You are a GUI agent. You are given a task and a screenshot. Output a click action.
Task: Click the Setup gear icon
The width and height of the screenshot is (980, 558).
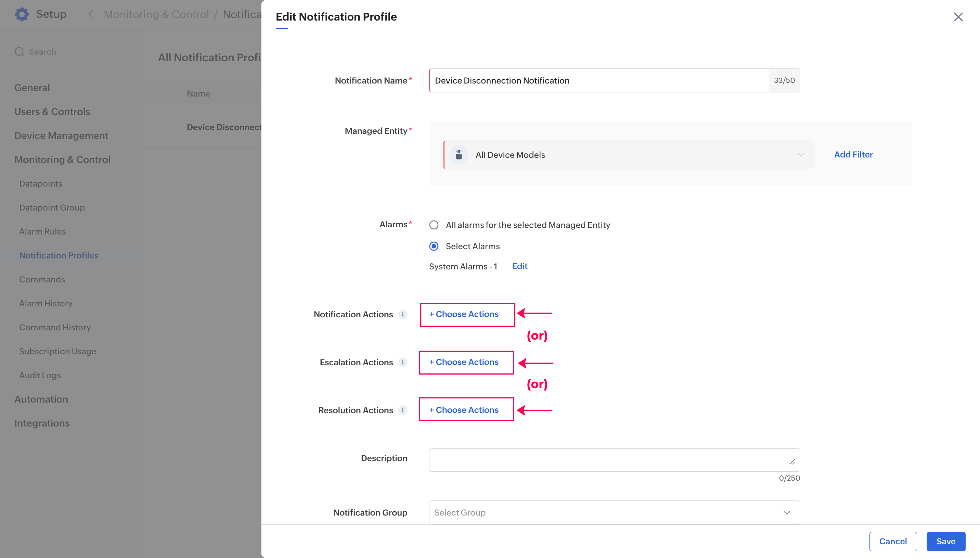pyautogui.click(x=22, y=14)
